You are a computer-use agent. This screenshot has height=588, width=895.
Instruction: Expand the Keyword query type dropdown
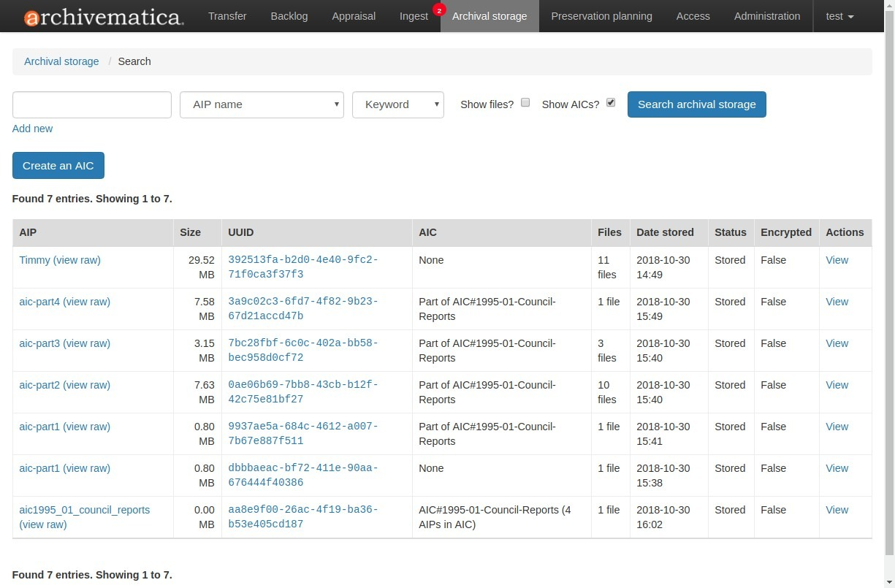(397, 104)
